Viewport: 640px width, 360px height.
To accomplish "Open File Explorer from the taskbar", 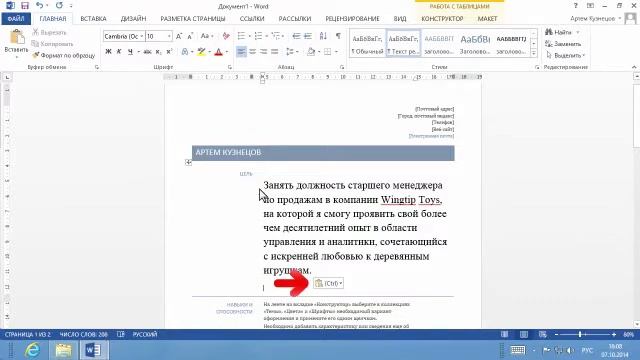I will pyautogui.click(x=63, y=350).
